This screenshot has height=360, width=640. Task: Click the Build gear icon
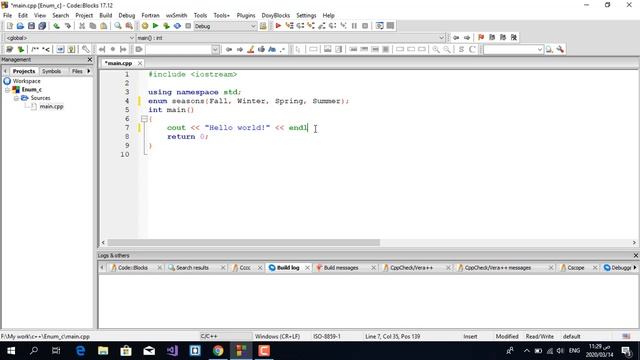pyautogui.click(x=144, y=26)
